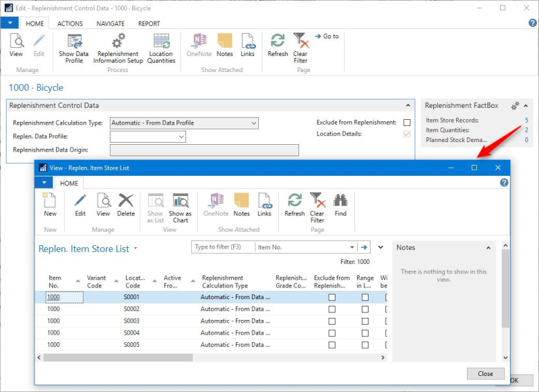
Task: Open Location Quantities
Action: (161, 47)
